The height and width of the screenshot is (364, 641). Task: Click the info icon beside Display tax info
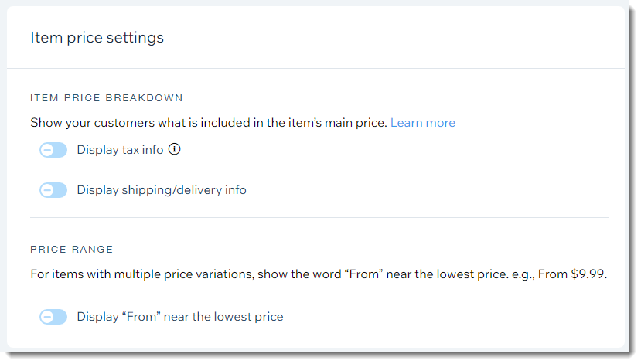[x=175, y=149]
